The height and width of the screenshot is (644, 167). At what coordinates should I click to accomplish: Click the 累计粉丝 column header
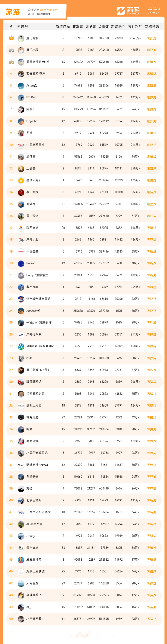pos(135,26)
